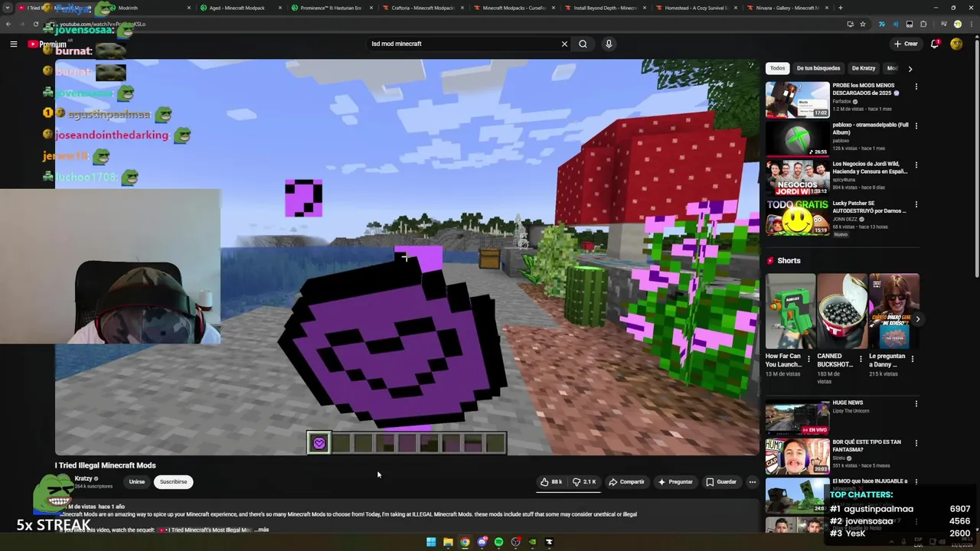The height and width of the screenshot is (551, 980).
Task: Open HUGE NEWS live stream thumbnail
Action: (x=797, y=417)
